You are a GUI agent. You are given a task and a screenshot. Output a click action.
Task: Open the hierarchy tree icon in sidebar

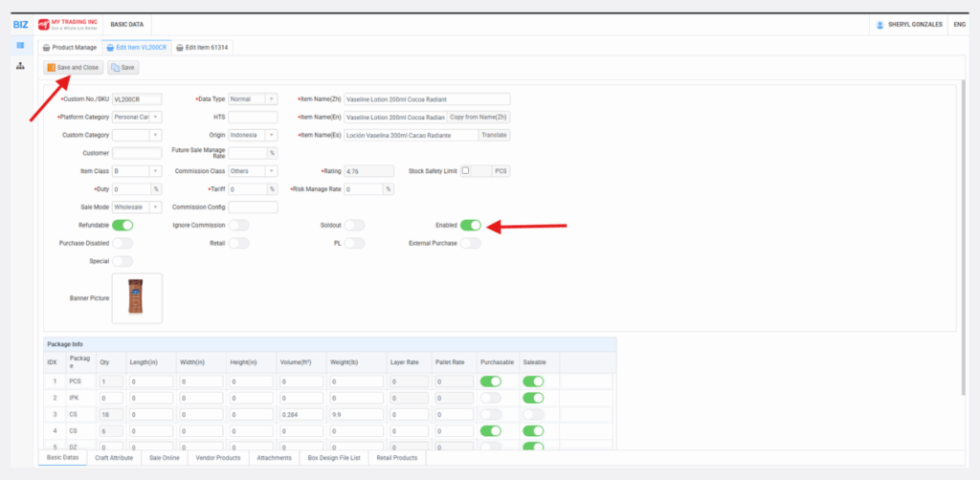click(20, 66)
